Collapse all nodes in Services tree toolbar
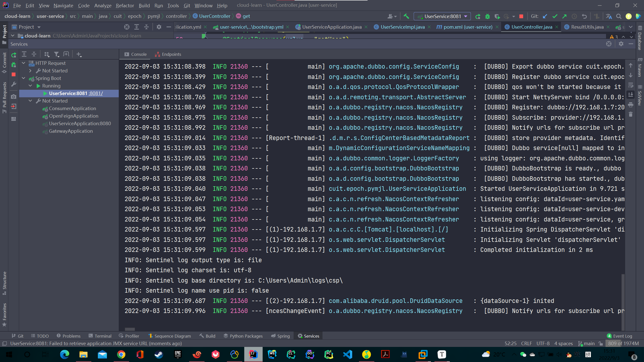The width and height of the screenshot is (644, 362). (34, 54)
